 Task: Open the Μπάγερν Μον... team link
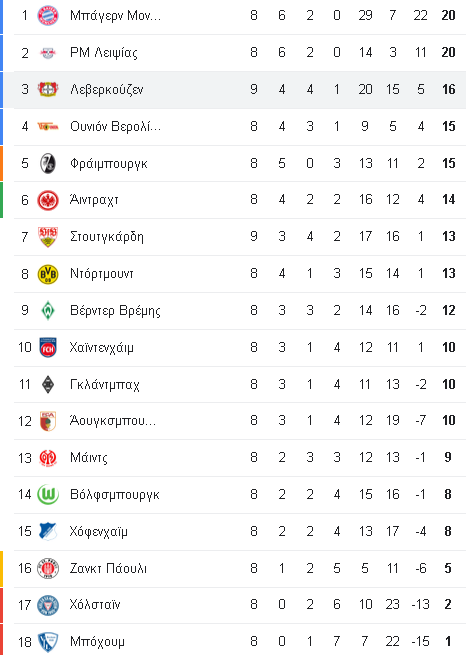(x=115, y=15)
